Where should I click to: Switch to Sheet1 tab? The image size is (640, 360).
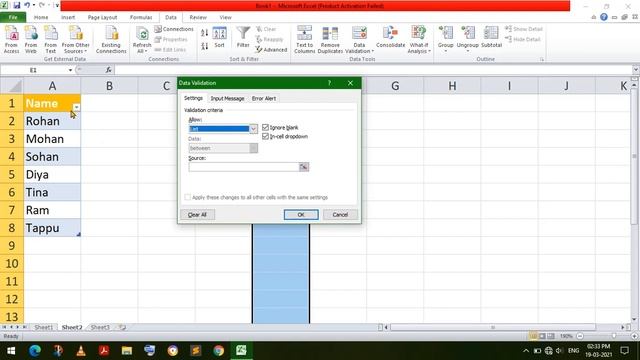click(x=43, y=327)
